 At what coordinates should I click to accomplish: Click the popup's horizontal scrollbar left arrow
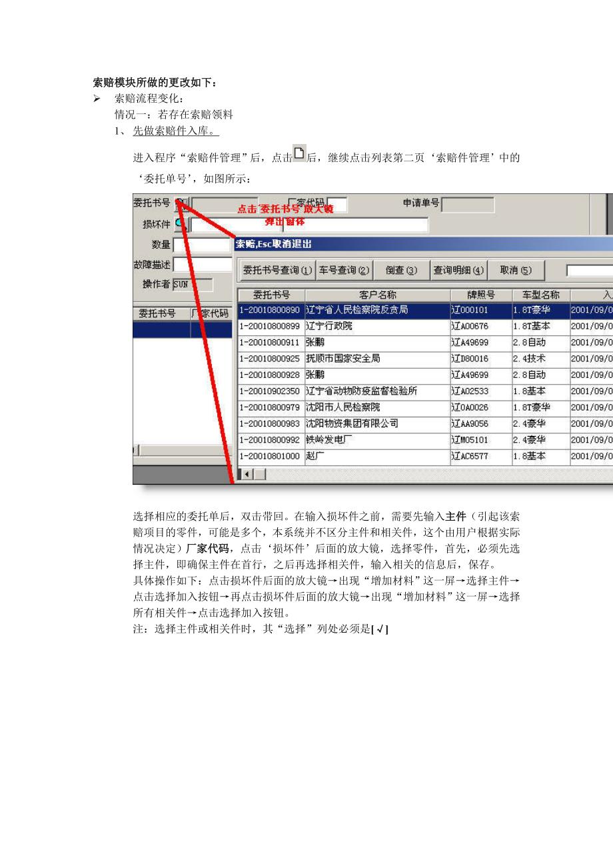246,474
